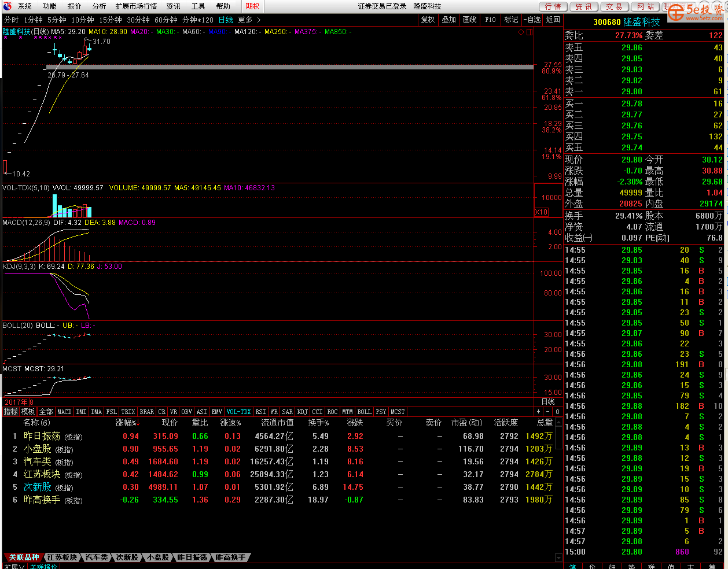Open the 功能 menu

(50, 6)
